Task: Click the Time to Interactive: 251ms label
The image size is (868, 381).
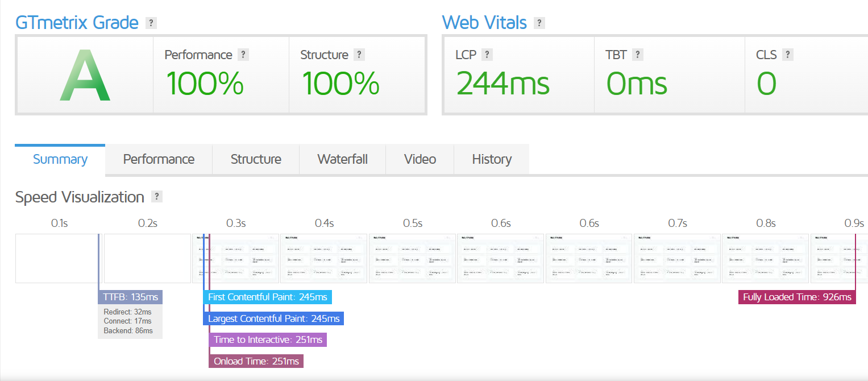Action: (x=268, y=340)
